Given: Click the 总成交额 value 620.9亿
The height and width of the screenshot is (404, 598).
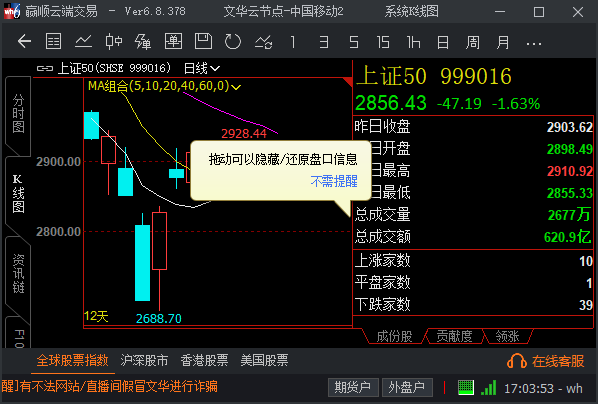Looking at the screenshot, I should pos(567,237).
